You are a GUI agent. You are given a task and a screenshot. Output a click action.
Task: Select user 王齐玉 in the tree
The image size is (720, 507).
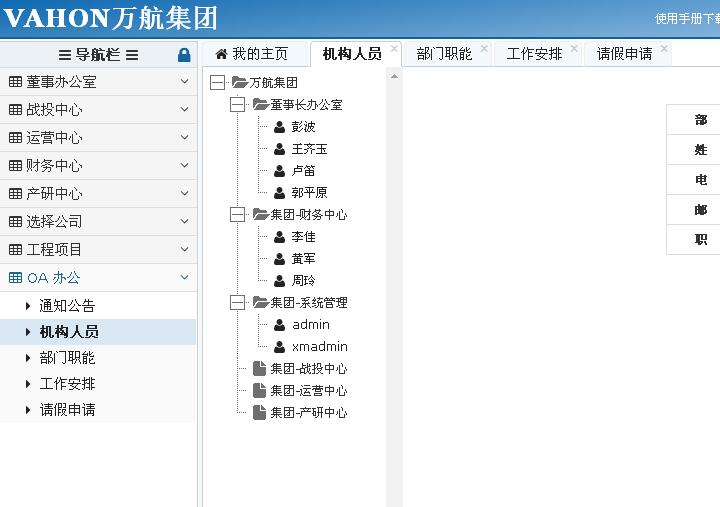tap(309, 149)
